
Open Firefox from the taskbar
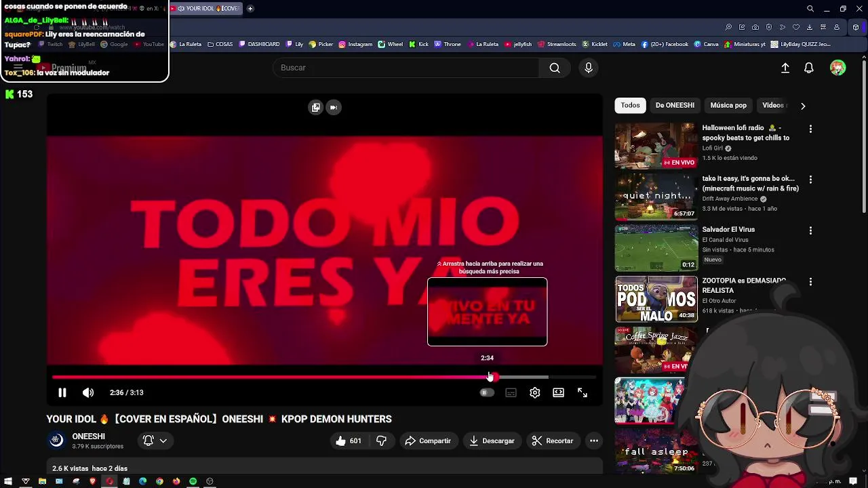pos(176,481)
